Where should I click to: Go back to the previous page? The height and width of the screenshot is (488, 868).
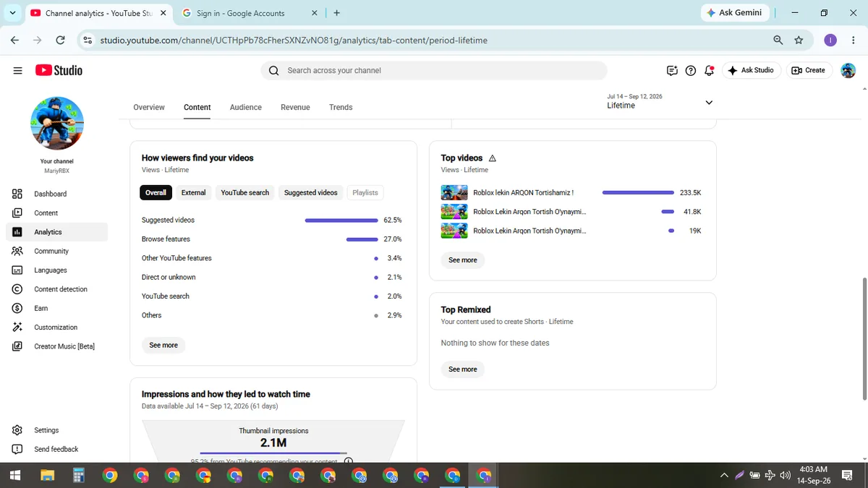14,40
